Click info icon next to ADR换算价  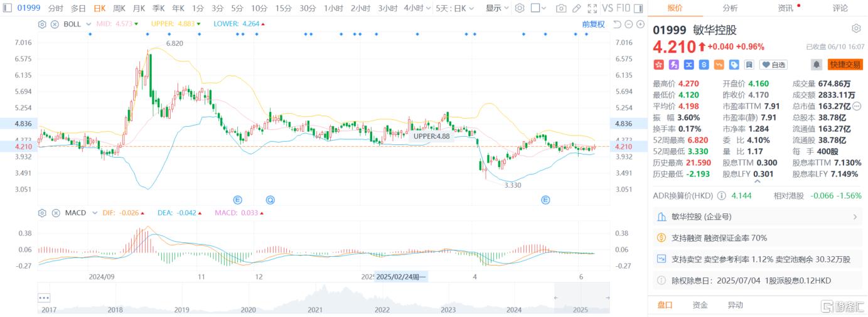pyautogui.click(x=721, y=196)
